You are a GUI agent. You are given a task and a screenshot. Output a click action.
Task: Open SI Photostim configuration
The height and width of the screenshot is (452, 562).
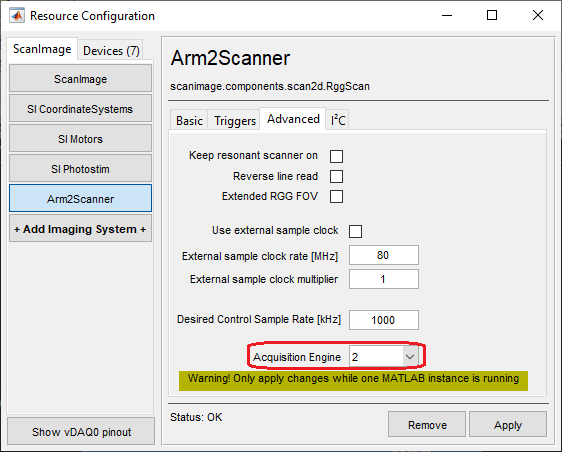click(x=80, y=169)
